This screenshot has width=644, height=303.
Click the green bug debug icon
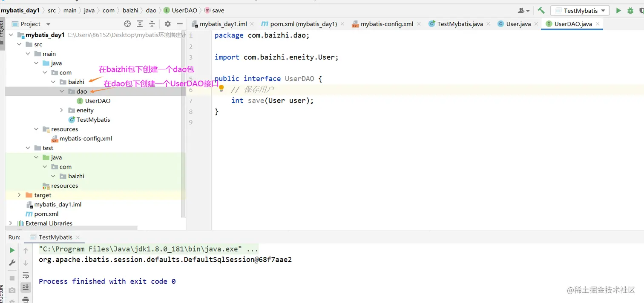tap(630, 11)
